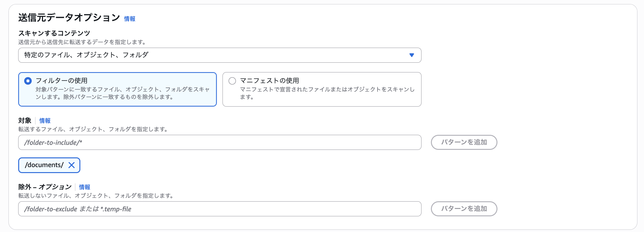Click the blue caret icon in the combo box
Image resolution: width=644 pixels, height=232 pixels.
tap(411, 55)
